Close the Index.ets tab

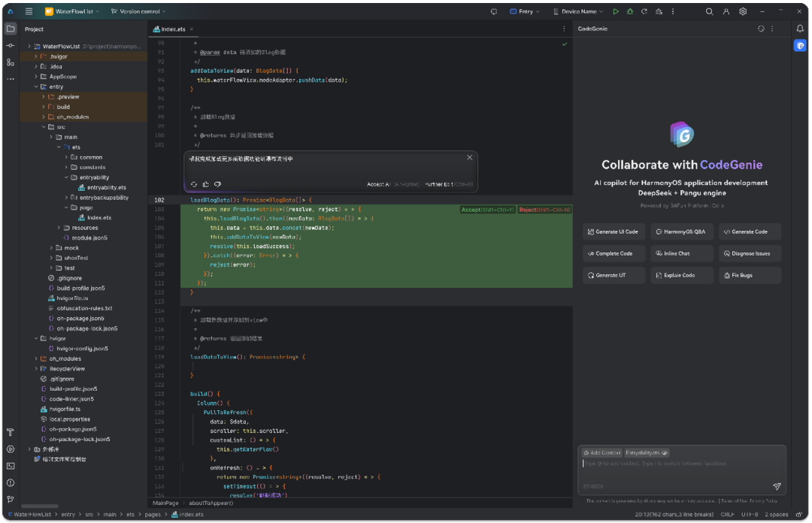pos(191,29)
